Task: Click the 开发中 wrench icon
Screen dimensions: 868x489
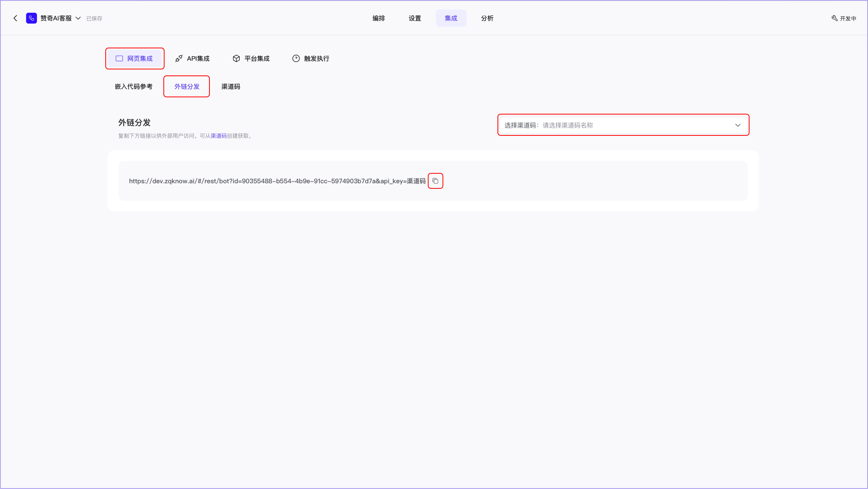Action: coord(834,18)
